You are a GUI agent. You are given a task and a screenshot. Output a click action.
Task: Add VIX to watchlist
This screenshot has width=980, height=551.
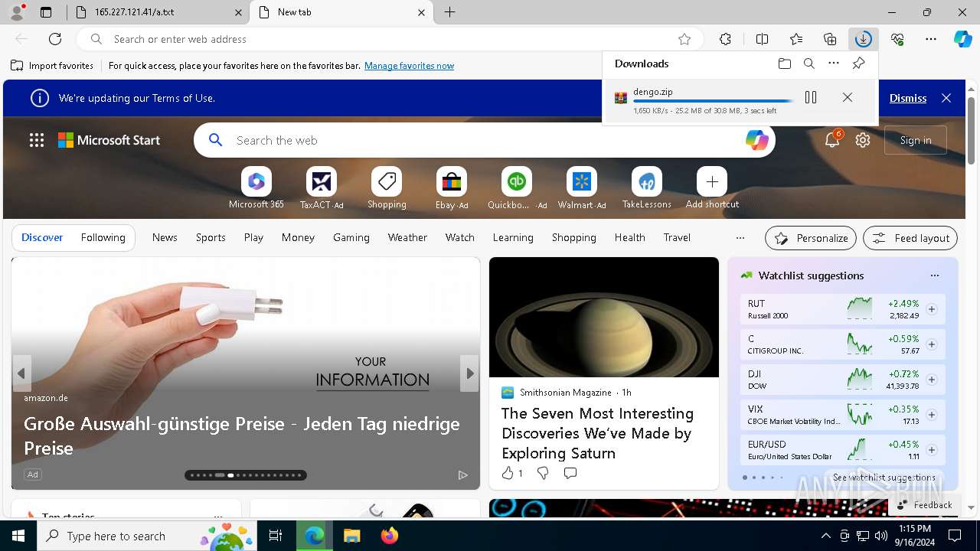[x=932, y=415]
